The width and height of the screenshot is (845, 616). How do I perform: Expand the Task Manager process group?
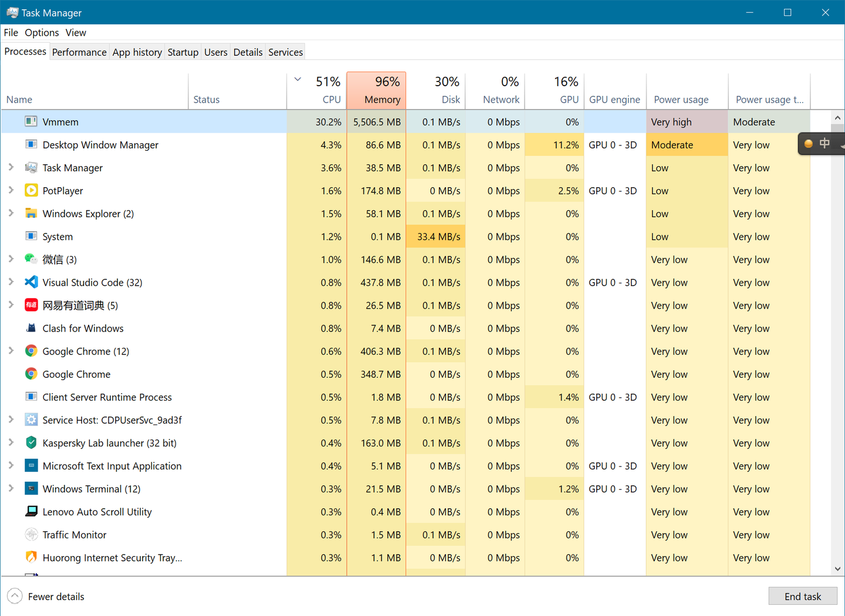pyautogui.click(x=11, y=167)
